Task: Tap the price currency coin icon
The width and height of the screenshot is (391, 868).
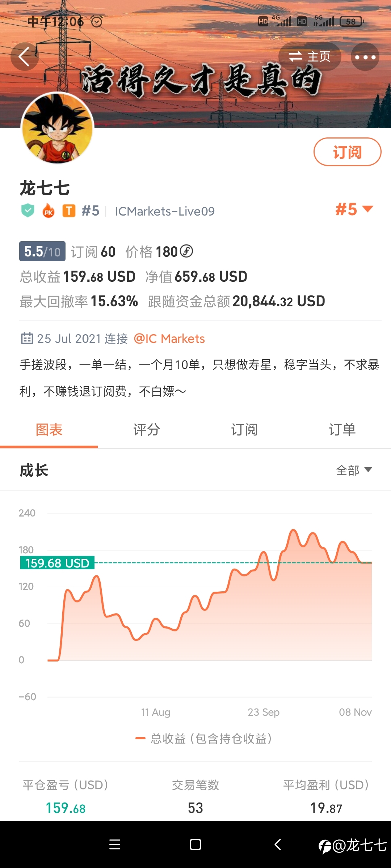Action: pos(186,251)
